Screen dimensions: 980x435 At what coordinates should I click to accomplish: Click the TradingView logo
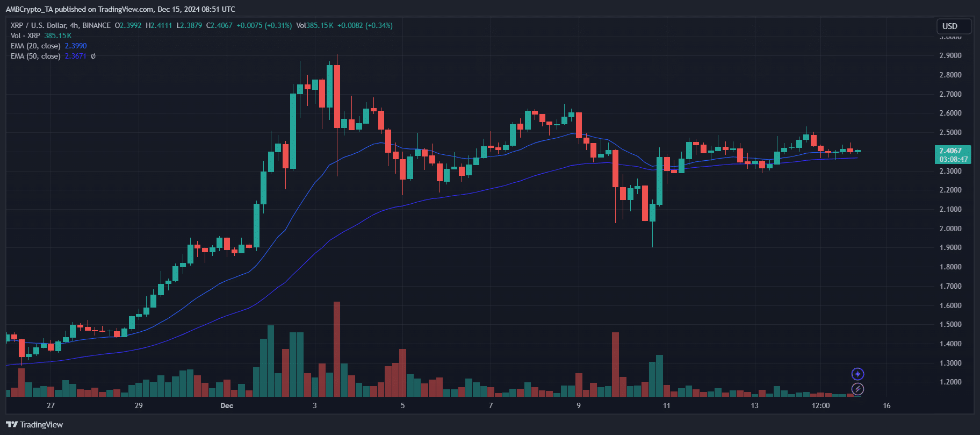tap(34, 424)
